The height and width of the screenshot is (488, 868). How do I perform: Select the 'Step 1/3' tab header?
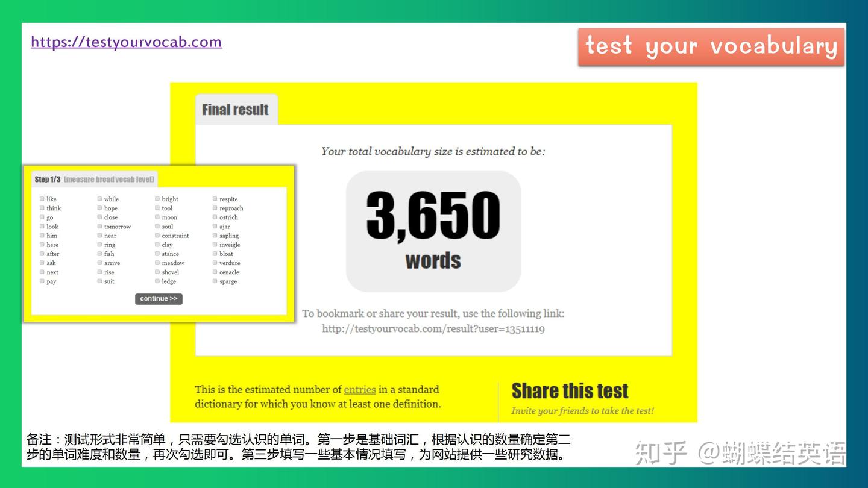(x=95, y=180)
